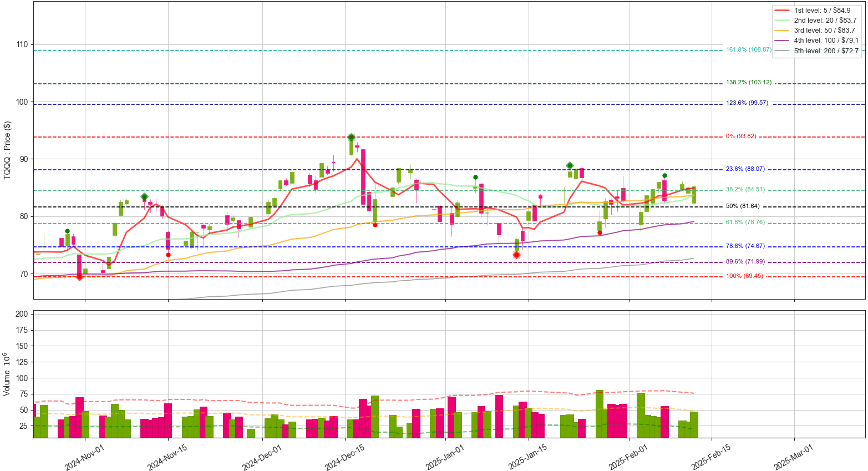Click the 75 tick on the volume axis
The image size is (868, 471).
tap(24, 394)
